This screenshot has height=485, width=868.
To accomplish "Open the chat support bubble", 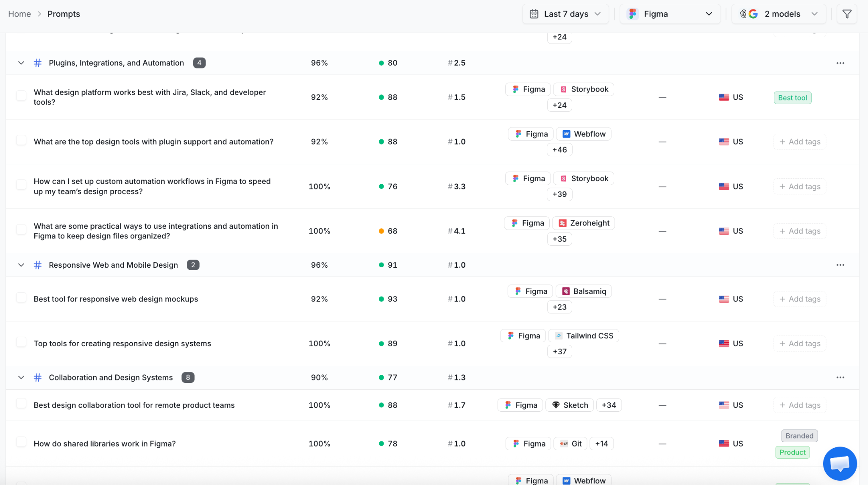I will click(840, 463).
